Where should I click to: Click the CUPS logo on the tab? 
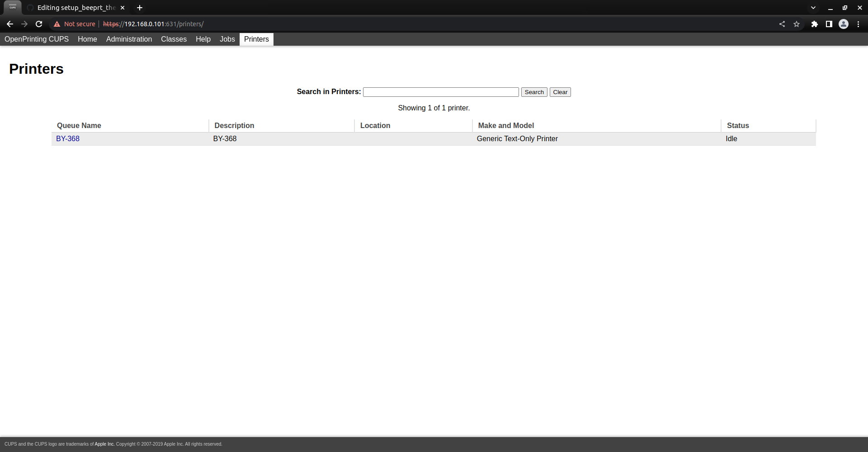click(13, 8)
